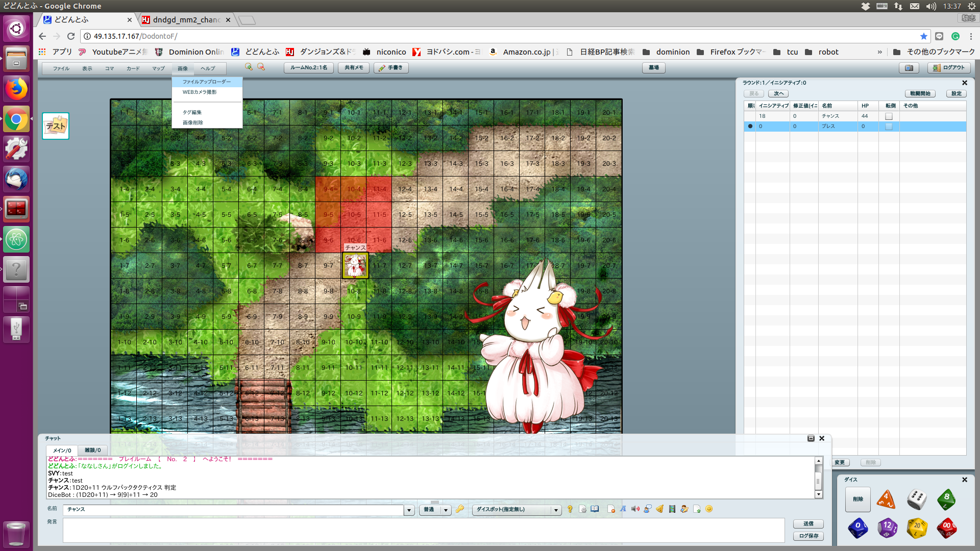Open the 普通 chat style dropdown

[446, 510]
